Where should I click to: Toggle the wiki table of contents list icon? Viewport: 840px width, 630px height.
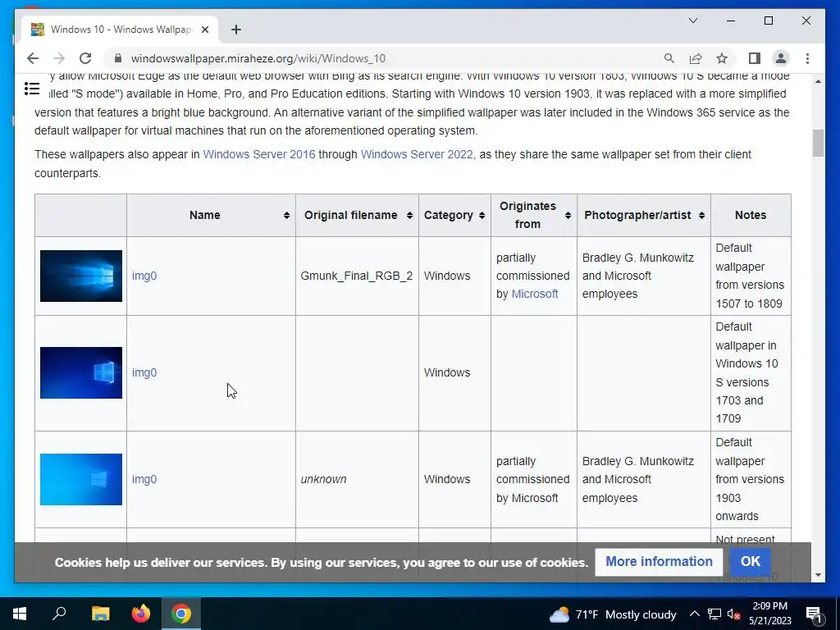click(32, 89)
